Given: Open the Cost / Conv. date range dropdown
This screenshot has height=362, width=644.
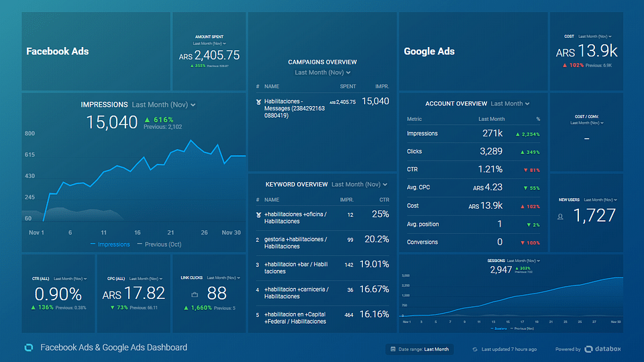Looking at the screenshot, I should coord(586,123).
